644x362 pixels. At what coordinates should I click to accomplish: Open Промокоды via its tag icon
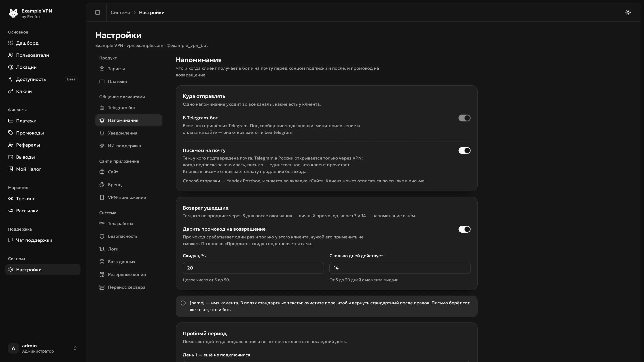(x=11, y=133)
